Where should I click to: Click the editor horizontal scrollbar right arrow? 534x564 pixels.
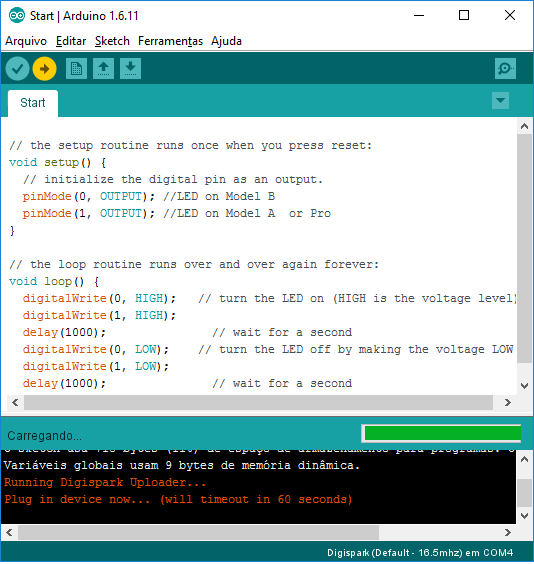pos(507,402)
